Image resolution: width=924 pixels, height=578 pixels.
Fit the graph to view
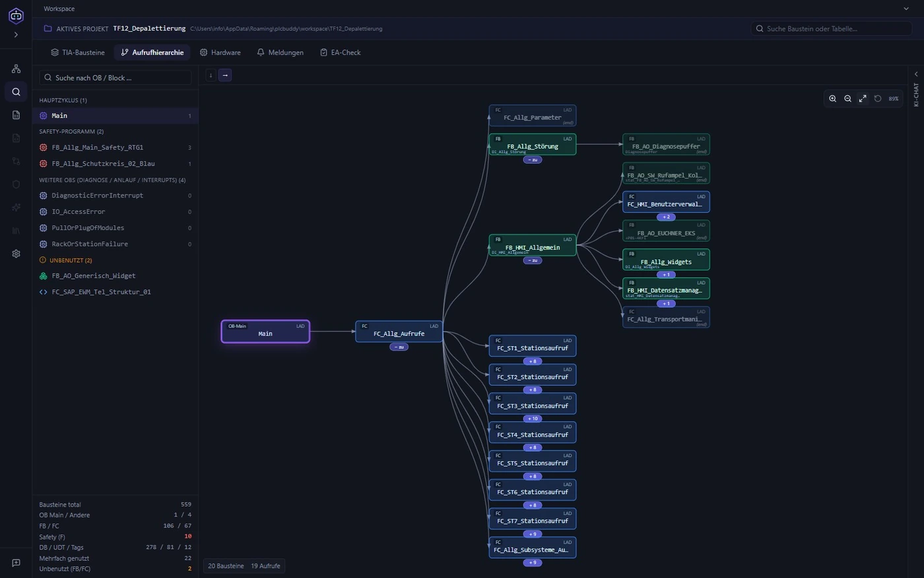pyautogui.click(x=863, y=98)
